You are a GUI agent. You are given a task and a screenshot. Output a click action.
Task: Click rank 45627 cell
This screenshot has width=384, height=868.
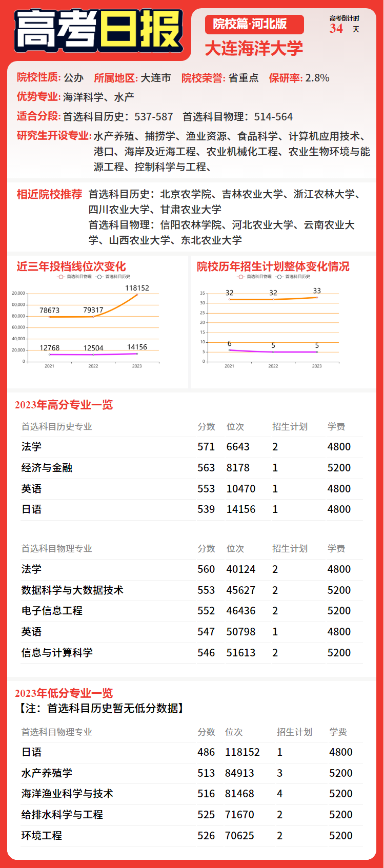point(241,590)
